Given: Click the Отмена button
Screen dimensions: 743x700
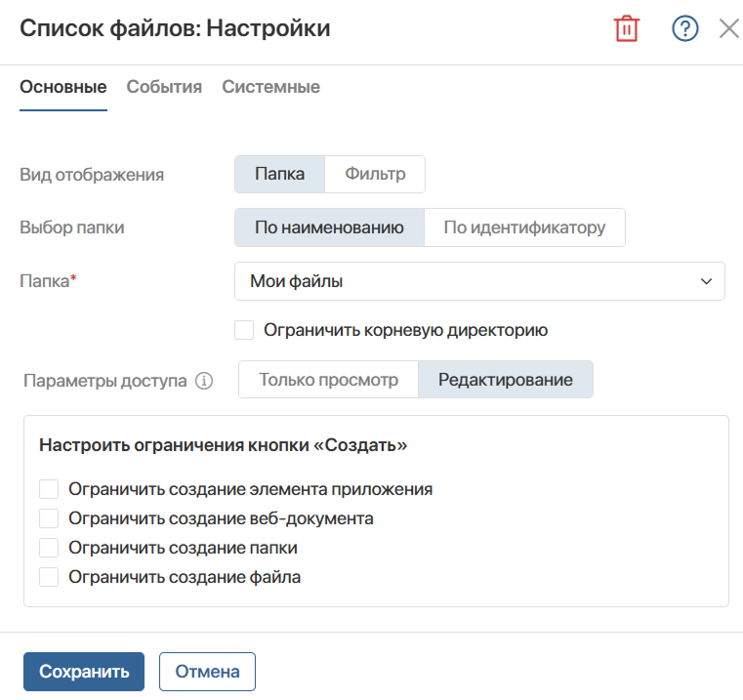Looking at the screenshot, I should click(207, 672).
